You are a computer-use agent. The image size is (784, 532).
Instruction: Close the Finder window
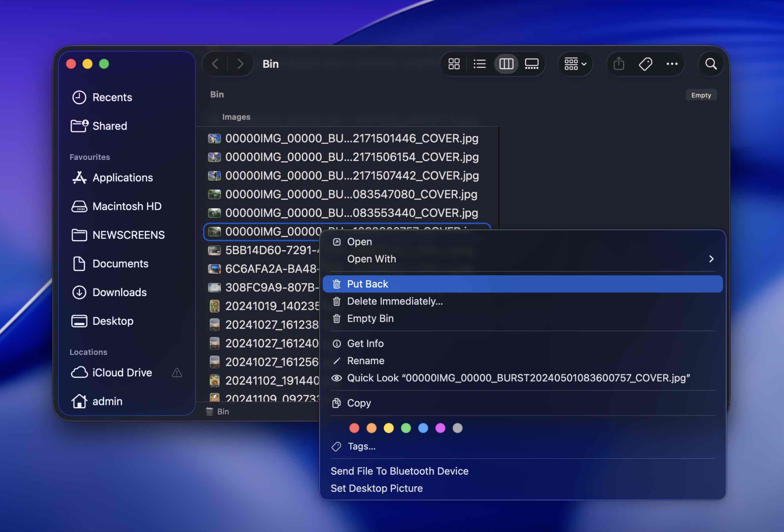point(71,64)
